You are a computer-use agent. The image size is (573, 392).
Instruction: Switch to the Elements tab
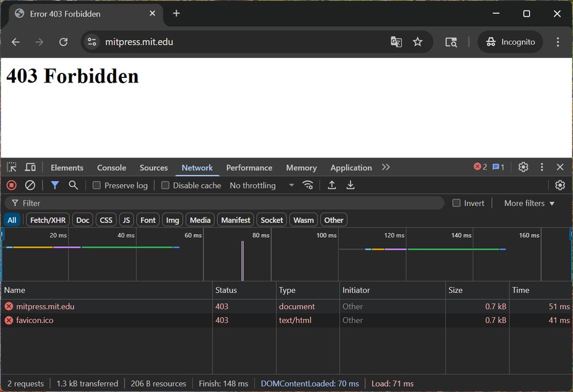67,168
